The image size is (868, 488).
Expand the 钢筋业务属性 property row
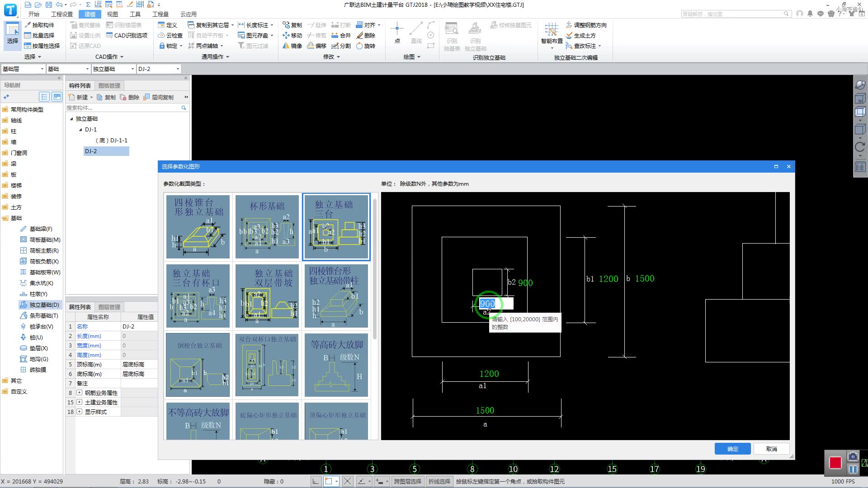80,393
